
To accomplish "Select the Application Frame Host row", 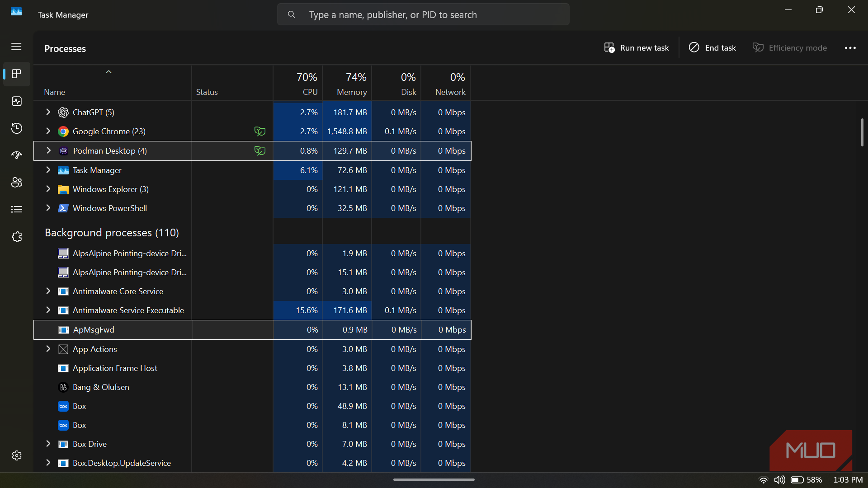I will click(252, 368).
